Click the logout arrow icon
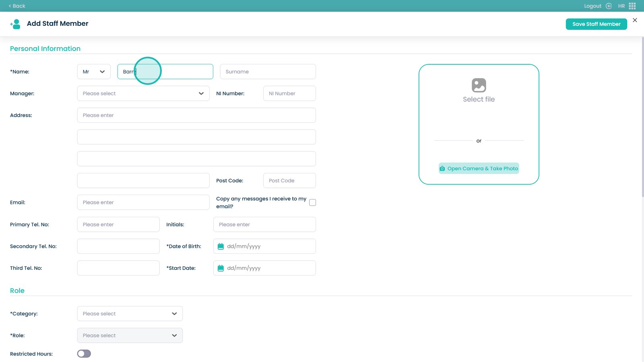 coord(609,6)
